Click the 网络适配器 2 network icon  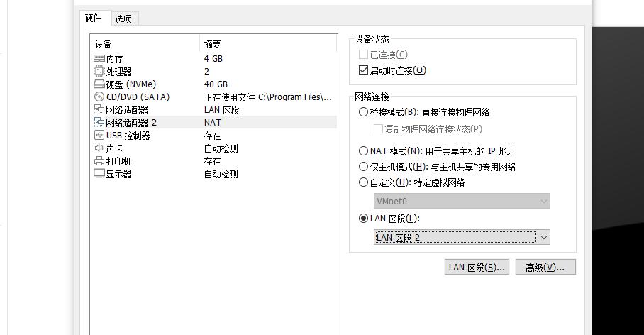tap(99, 123)
